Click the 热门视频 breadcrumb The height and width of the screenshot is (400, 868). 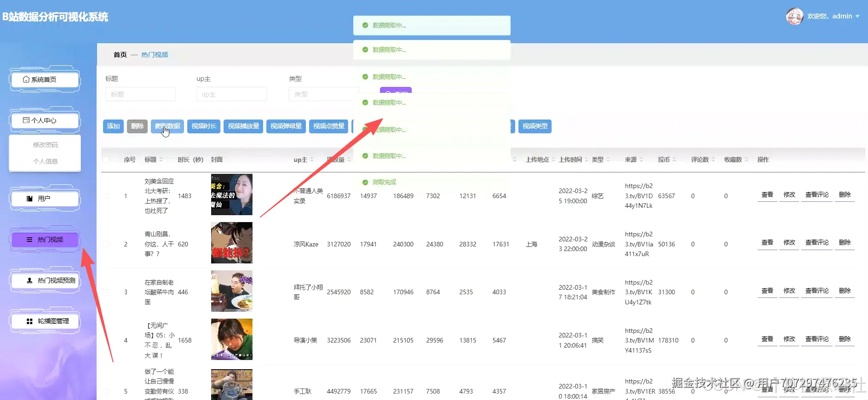coord(155,55)
